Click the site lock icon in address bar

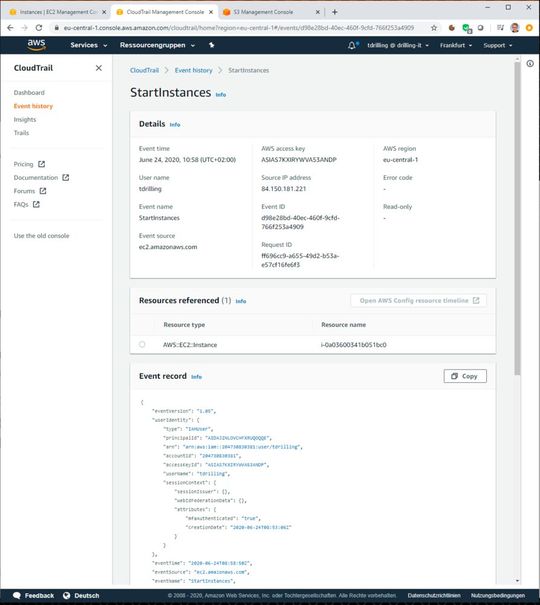click(x=56, y=28)
